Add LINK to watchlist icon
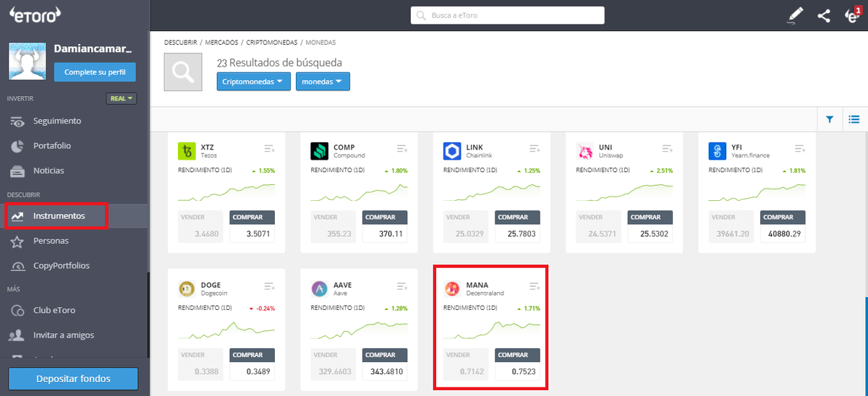This screenshot has height=396, width=868. click(x=535, y=148)
